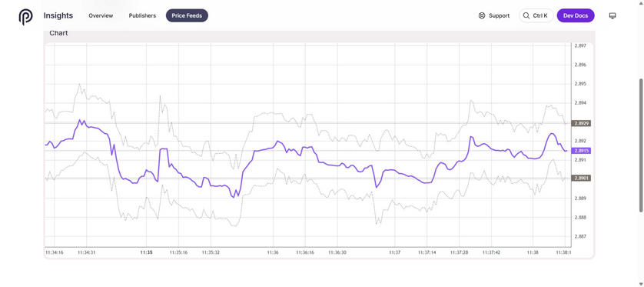This screenshot has width=644, height=287.
Task: Open the Dev Docs button
Action: [x=576, y=15]
